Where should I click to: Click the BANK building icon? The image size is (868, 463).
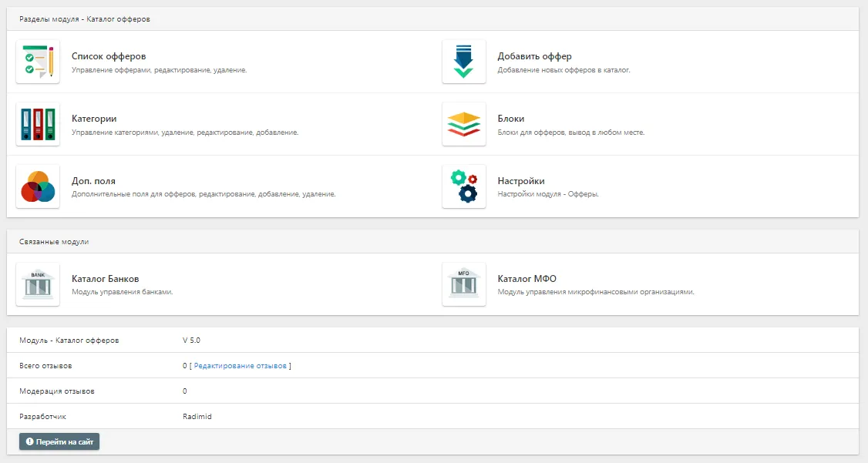pyautogui.click(x=38, y=284)
